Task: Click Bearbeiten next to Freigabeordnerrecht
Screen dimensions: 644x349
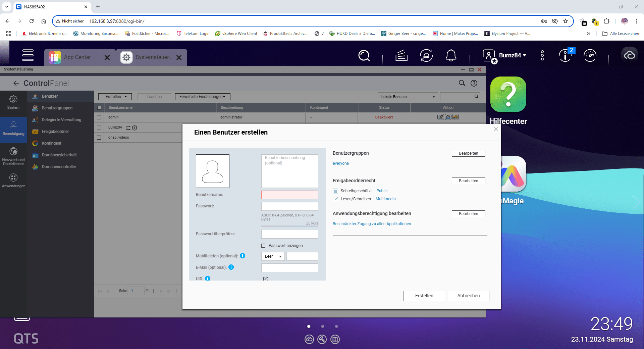Action: [x=468, y=181]
